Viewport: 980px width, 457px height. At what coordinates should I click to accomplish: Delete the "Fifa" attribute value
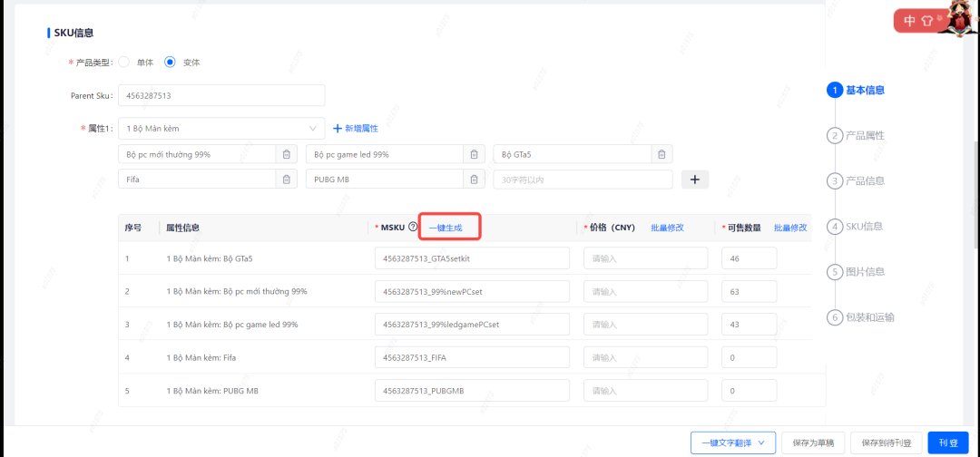[x=286, y=180]
